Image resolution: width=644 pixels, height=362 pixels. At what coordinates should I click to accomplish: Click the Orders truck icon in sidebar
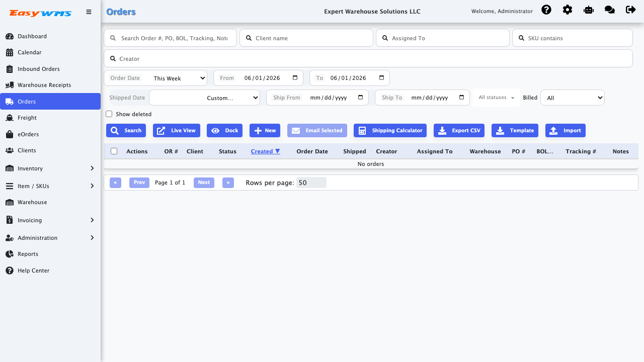[10, 102]
